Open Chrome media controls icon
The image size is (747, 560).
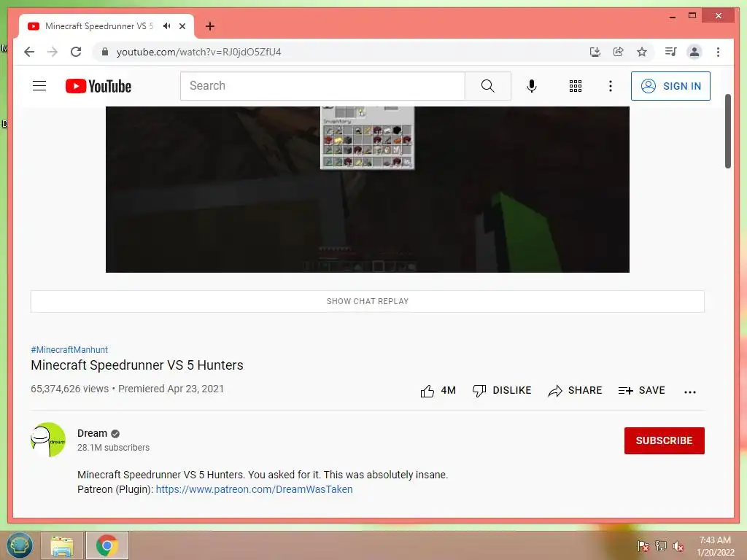tap(670, 52)
